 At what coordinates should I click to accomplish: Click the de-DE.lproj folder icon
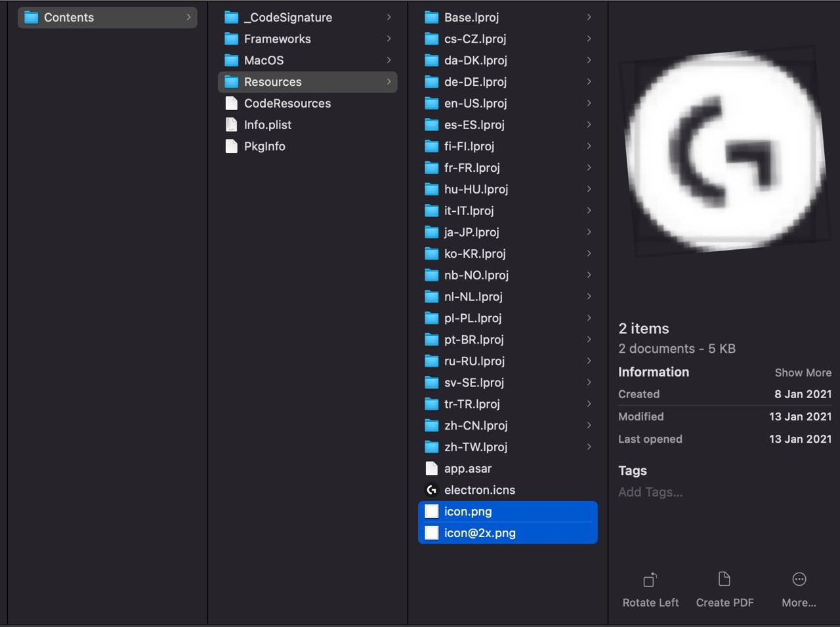click(431, 82)
